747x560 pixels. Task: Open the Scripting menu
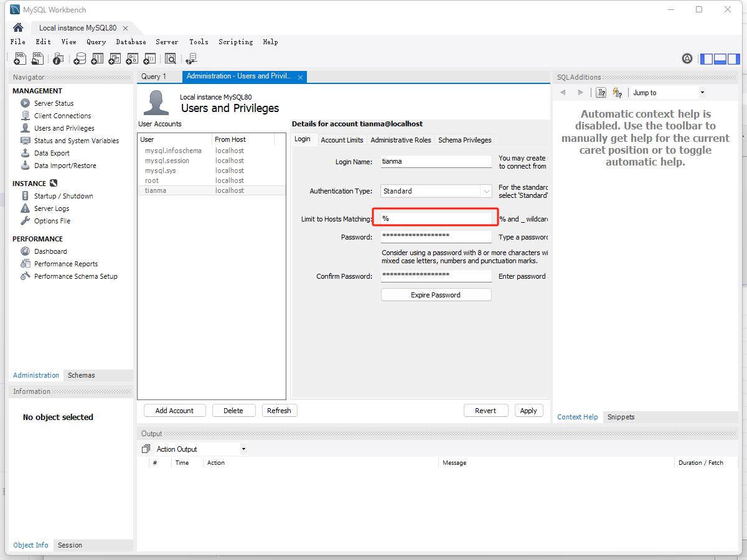click(x=235, y=42)
